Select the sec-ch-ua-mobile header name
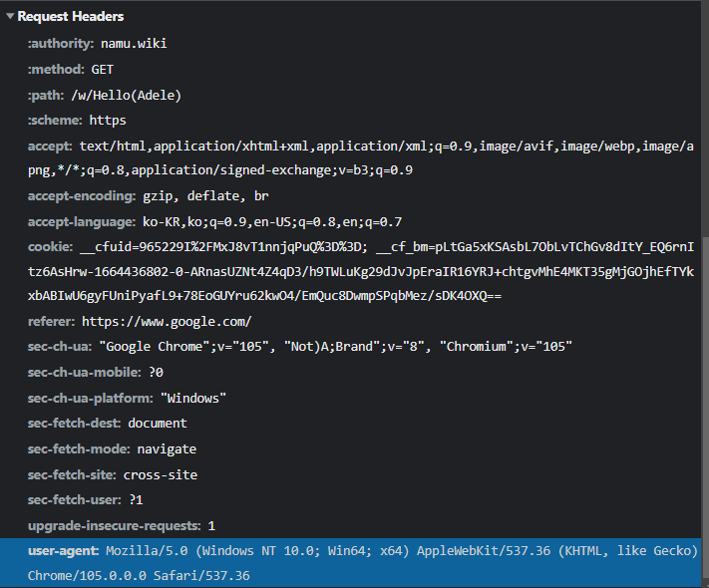The width and height of the screenshot is (709, 588). (85, 373)
